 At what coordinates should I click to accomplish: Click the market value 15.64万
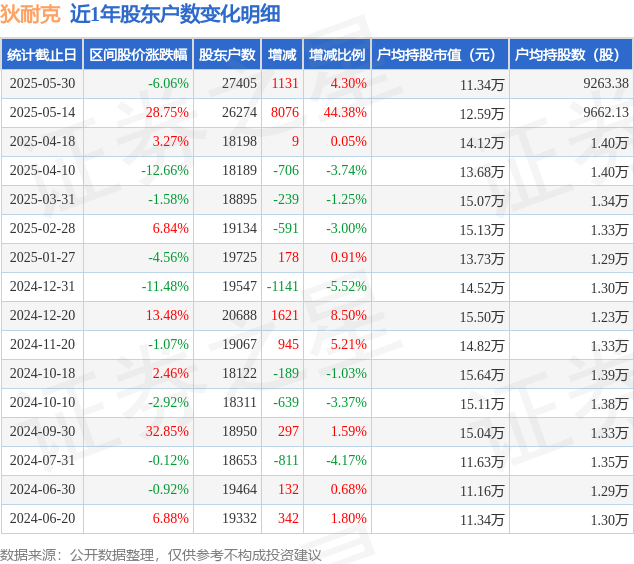(482, 375)
